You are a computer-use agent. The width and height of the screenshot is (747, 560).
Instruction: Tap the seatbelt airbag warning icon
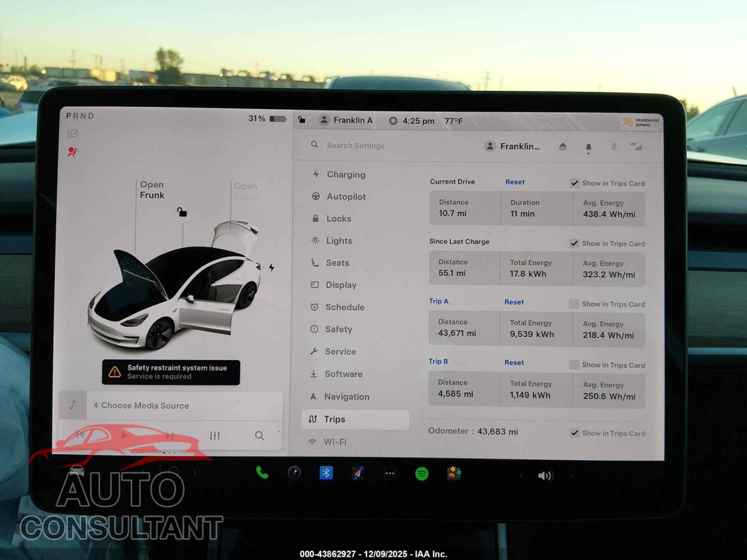click(72, 152)
